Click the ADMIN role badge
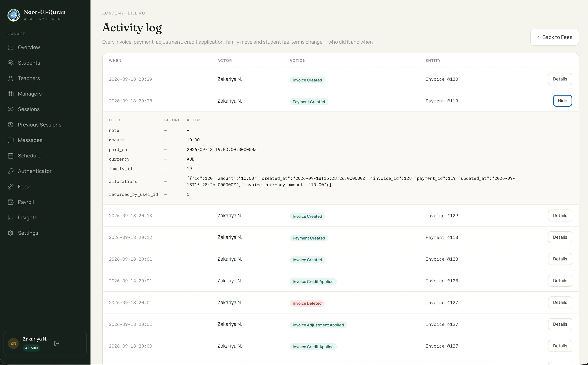588x365 pixels. pos(31,348)
